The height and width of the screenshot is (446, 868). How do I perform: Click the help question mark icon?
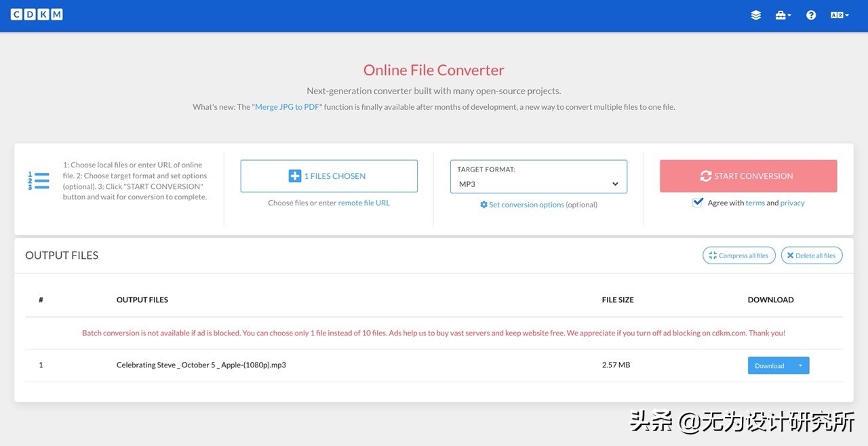coord(811,15)
